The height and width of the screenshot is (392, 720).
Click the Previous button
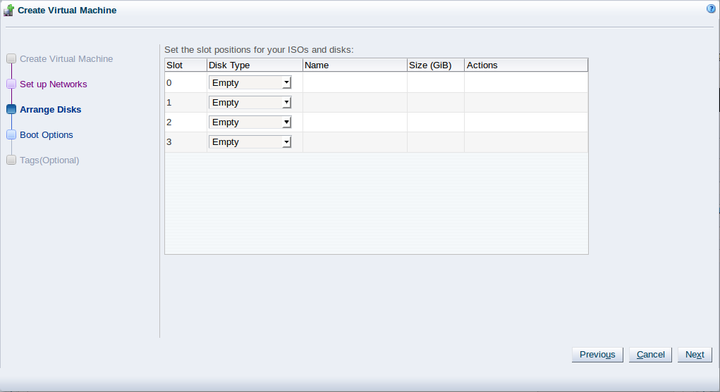[x=597, y=354]
